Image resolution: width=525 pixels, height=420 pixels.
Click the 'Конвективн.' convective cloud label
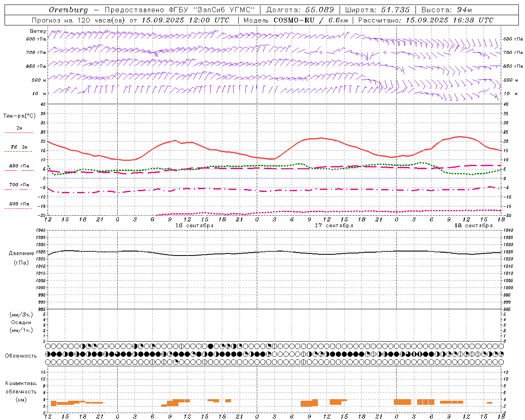pos(21,383)
